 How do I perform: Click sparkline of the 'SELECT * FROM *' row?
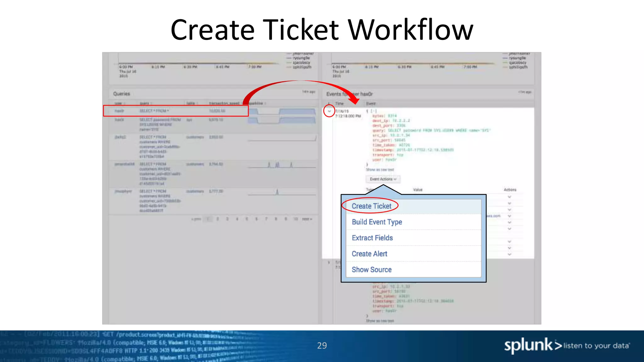pos(282,111)
